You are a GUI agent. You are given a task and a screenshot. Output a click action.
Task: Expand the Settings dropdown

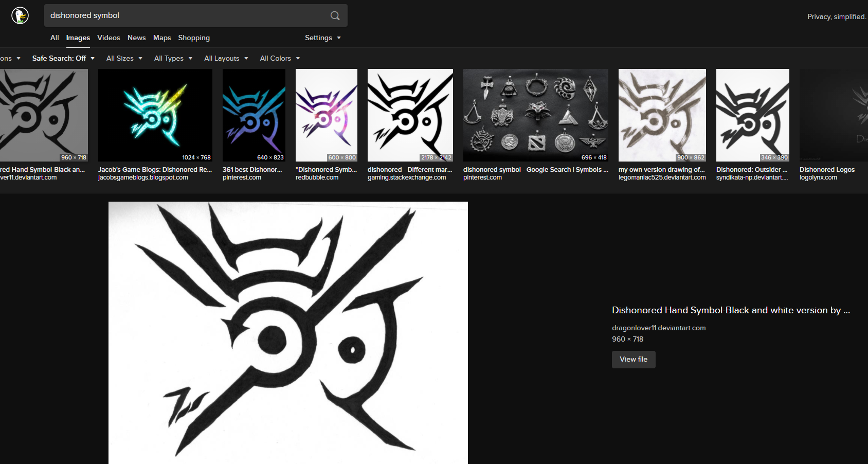323,38
